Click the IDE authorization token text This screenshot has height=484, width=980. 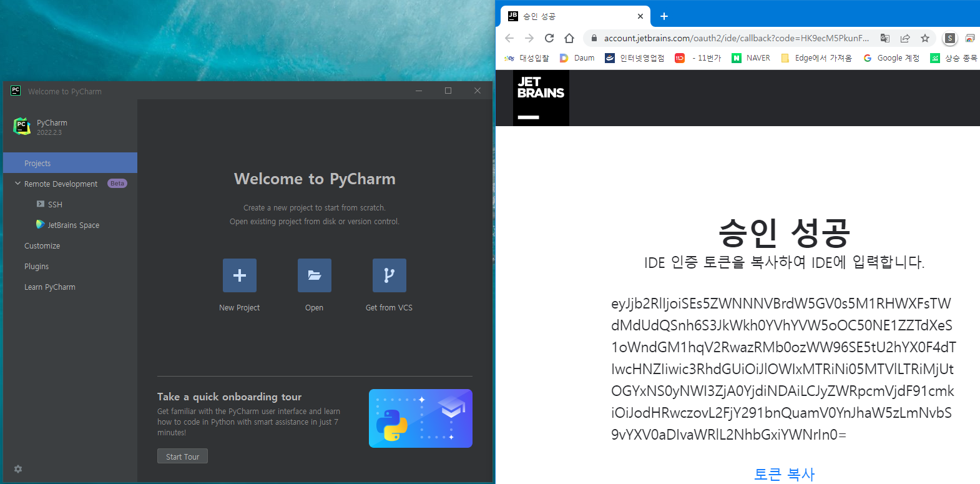pos(783,369)
